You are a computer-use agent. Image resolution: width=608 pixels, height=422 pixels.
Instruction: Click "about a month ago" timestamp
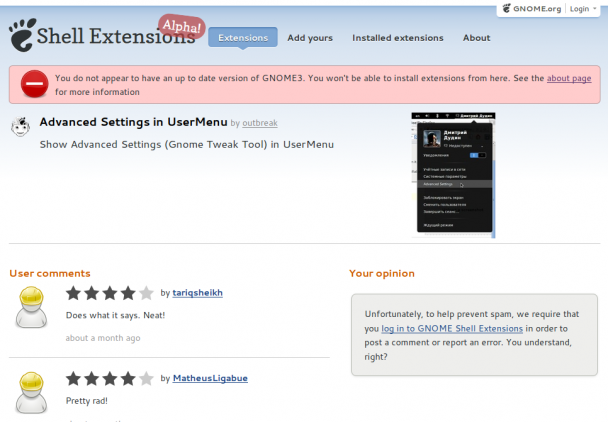click(x=103, y=338)
